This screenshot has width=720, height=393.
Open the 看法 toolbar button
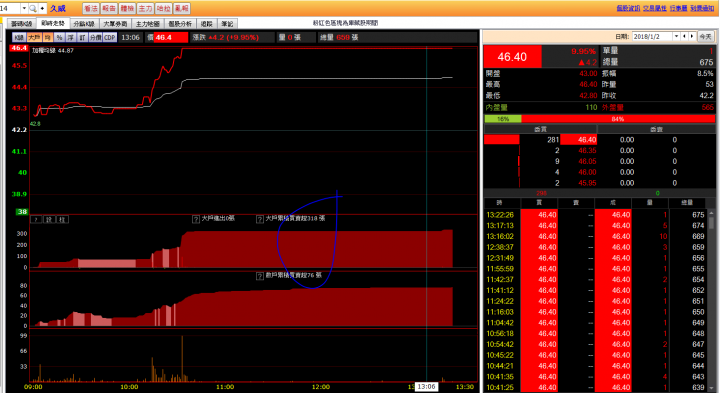(91, 8)
